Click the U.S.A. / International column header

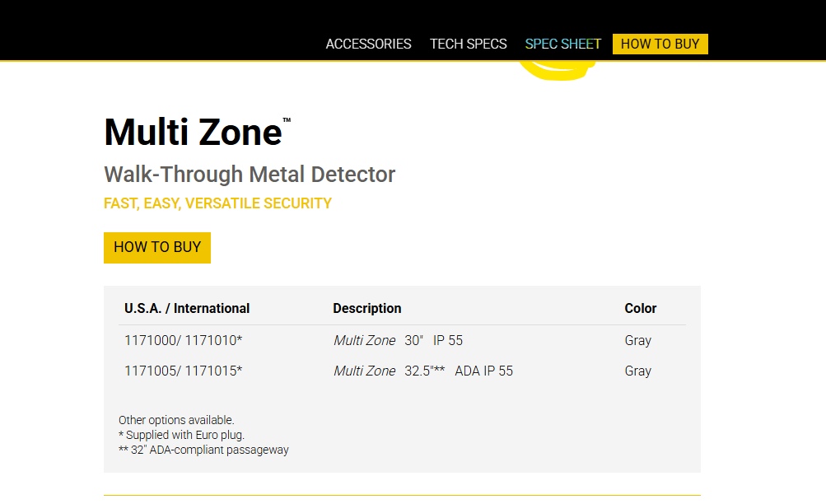[187, 308]
